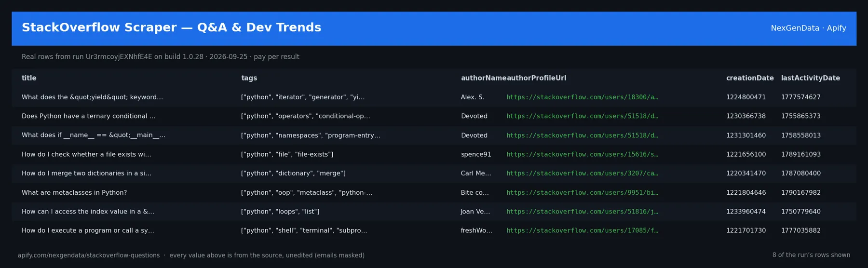This screenshot has width=868, height=268.
Task: Click the tags cell with "file", "file-exists"
Action: (x=287, y=154)
